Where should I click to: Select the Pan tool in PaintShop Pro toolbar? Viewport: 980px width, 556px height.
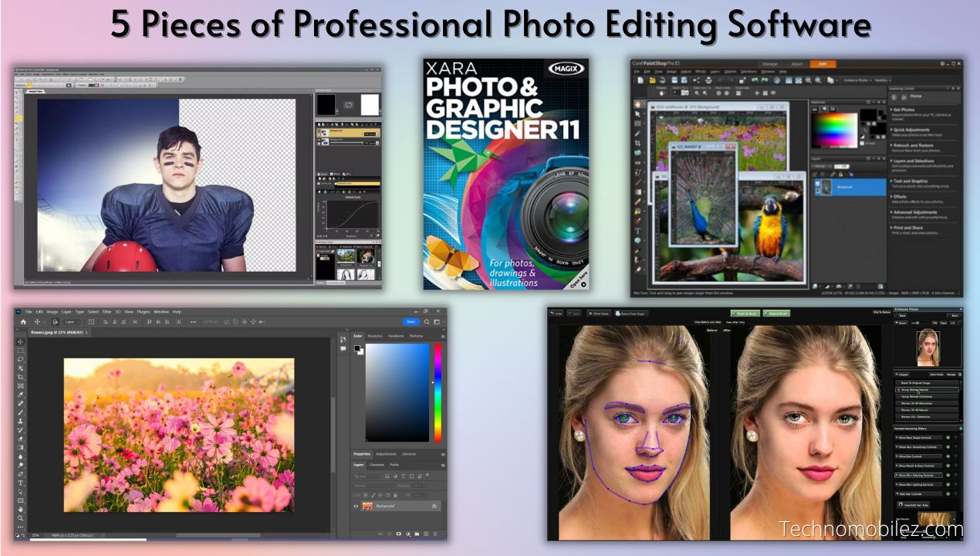click(637, 103)
